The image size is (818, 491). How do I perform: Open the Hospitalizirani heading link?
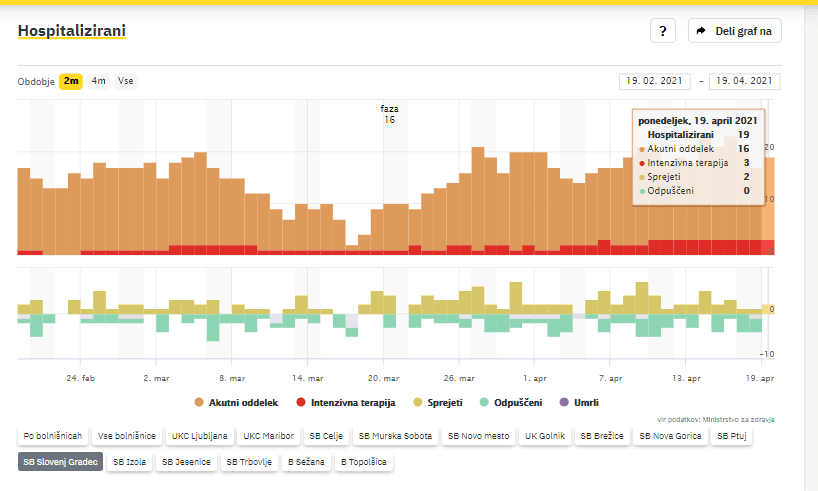(x=72, y=32)
